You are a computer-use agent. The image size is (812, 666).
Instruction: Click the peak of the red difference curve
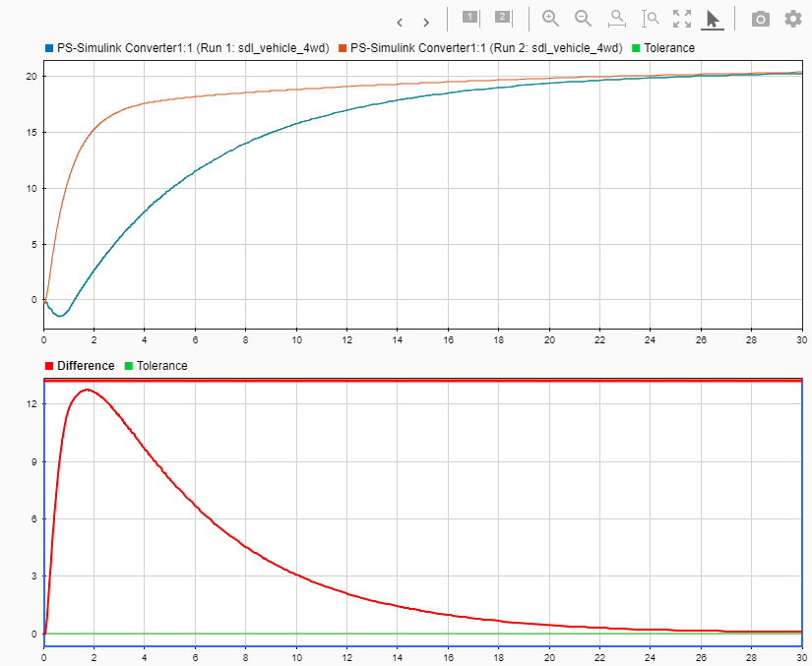(x=87, y=390)
